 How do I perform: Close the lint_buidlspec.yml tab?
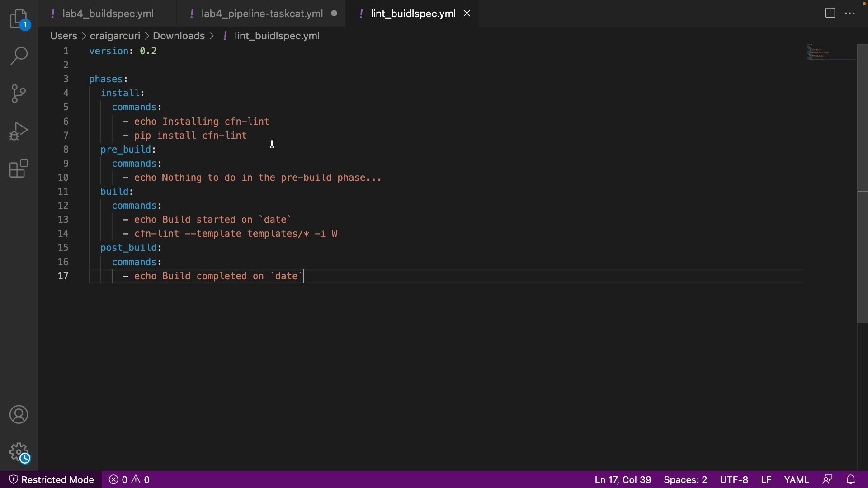(x=467, y=14)
